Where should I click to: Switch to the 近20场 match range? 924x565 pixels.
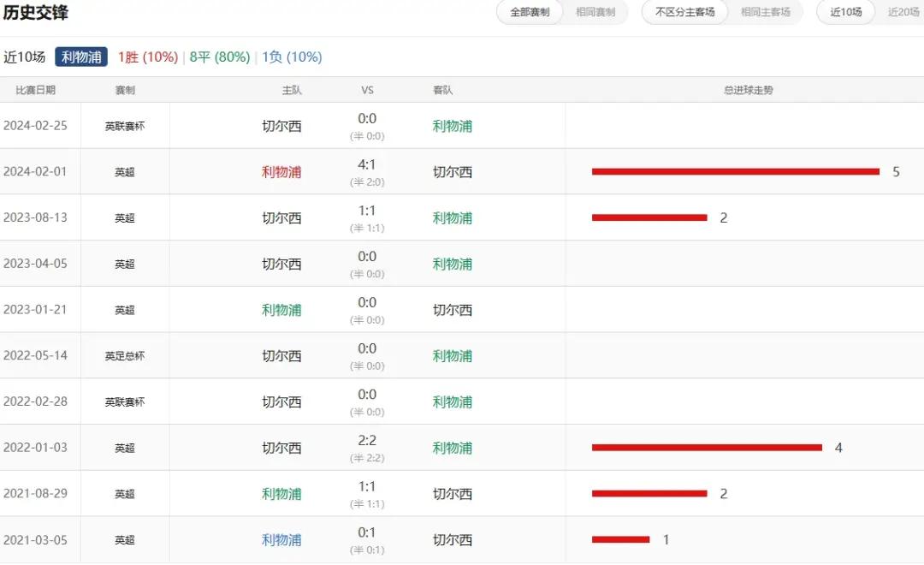click(x=903, y=12)
